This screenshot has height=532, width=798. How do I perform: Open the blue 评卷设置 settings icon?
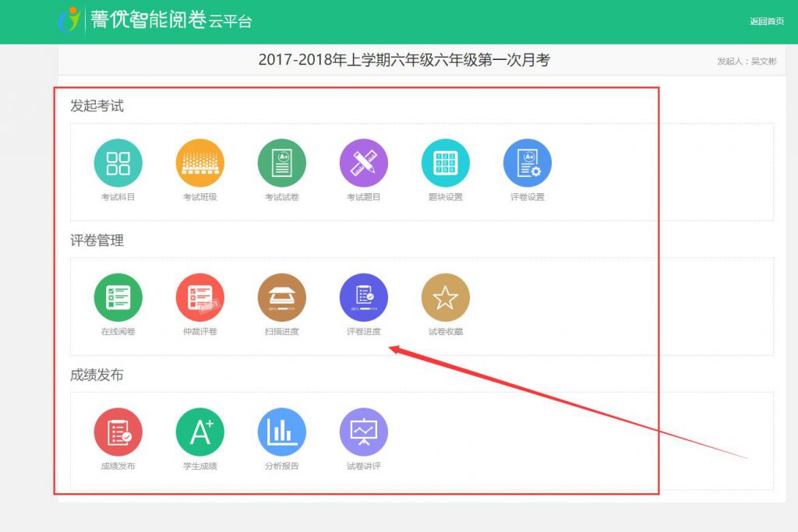[527, 164]
